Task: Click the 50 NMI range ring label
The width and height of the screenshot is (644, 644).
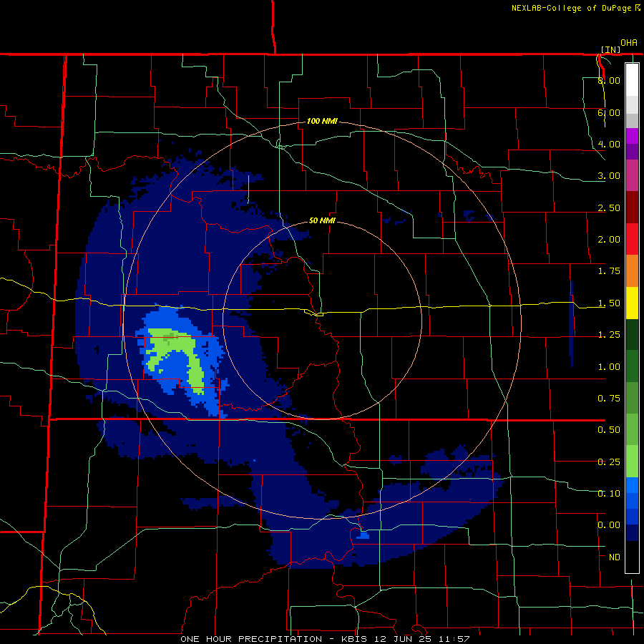Action: pos(323,220)
